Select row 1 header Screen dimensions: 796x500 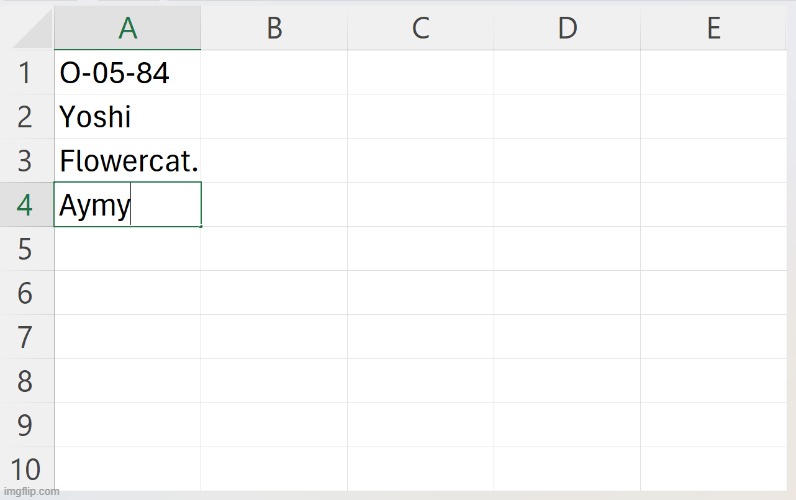pyautogui.click(x=25, y=73)
